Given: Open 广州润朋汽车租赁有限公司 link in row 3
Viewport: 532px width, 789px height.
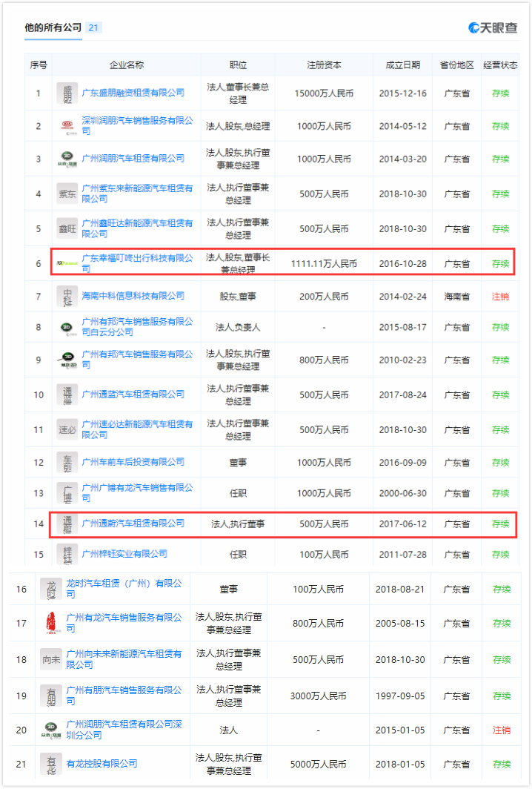Looking at the screenshot, I should (133, 158).
